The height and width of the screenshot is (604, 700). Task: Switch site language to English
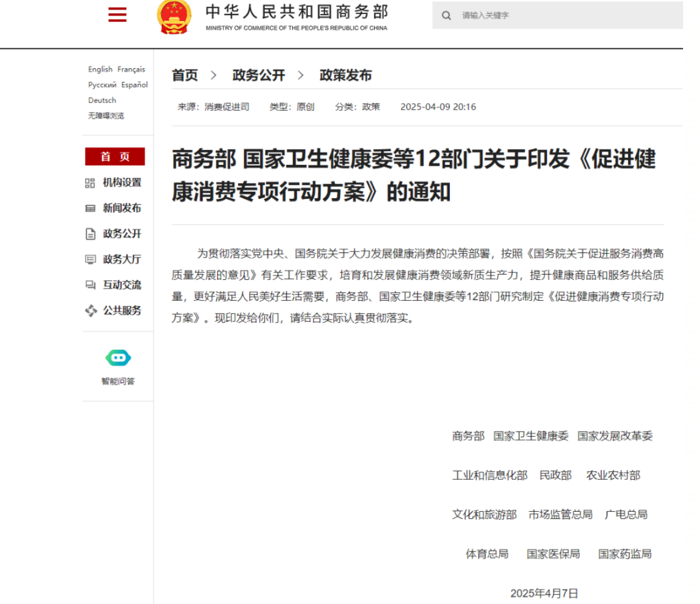pos(99,69)
